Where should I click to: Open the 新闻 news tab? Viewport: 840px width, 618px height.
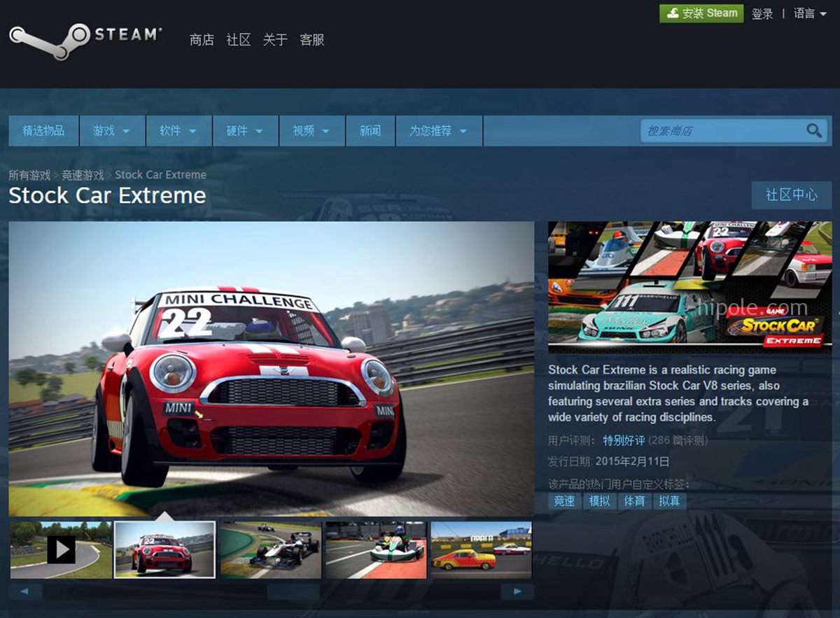coord(370,131)
